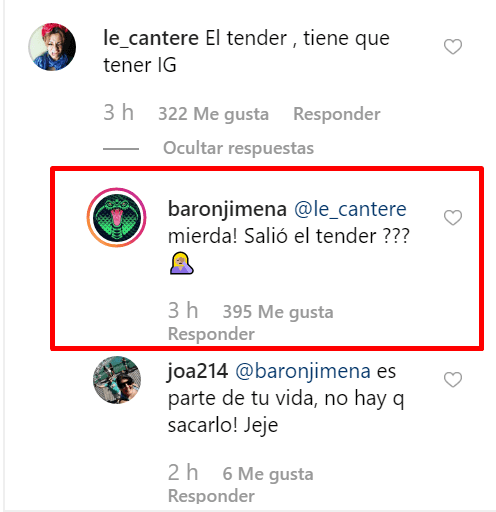Screen dimensions: 496x512
Task: View the 322 Me gusta likes list
Action: point(213,114)
